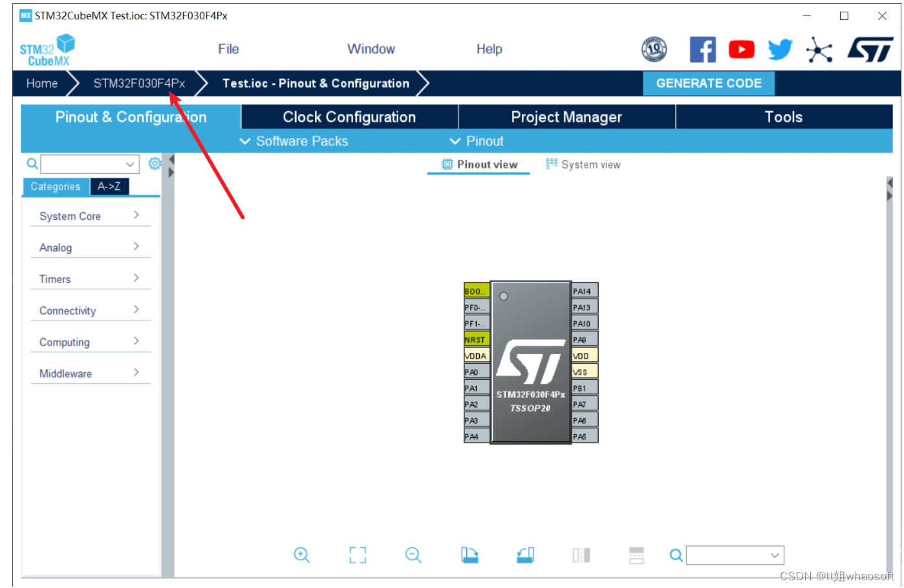The image size is (904, 588).
Task: Open the ST logo link
Action: click(870, 49)
